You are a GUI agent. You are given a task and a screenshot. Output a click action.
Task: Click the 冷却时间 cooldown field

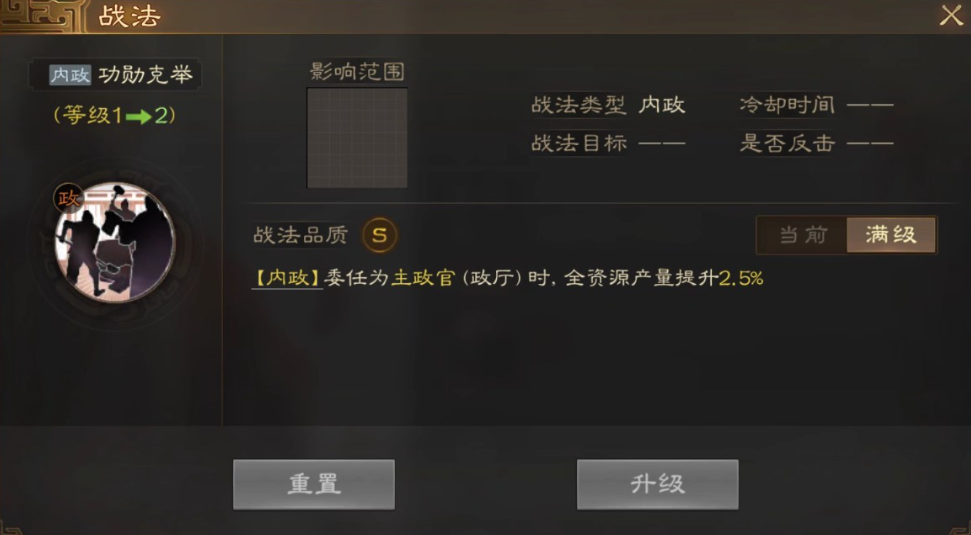[x=817, y=105]
